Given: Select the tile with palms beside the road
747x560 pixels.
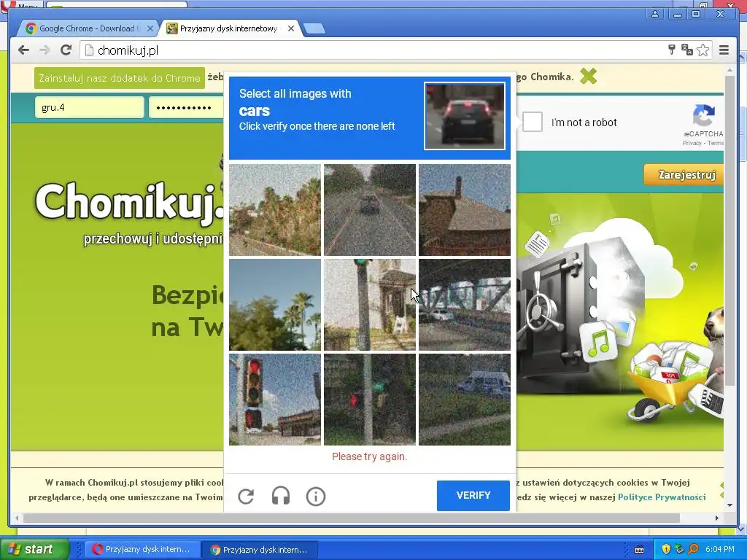Looking at the screenshot, I should click(x=275, y=210).
